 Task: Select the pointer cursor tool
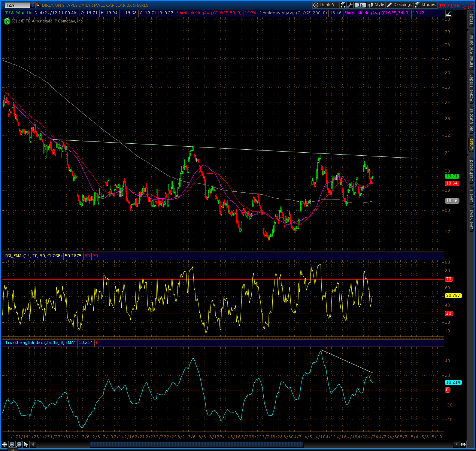tap(26, 444)
